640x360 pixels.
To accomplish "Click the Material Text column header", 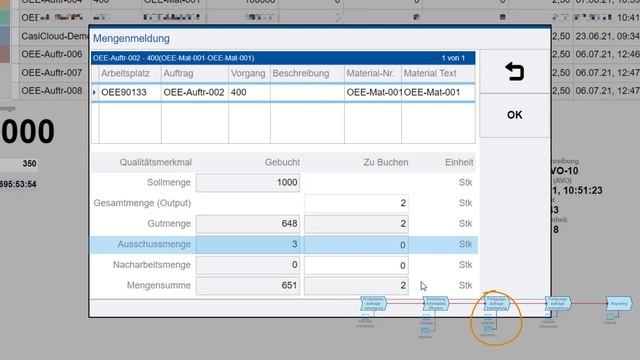I will (430, 73).
